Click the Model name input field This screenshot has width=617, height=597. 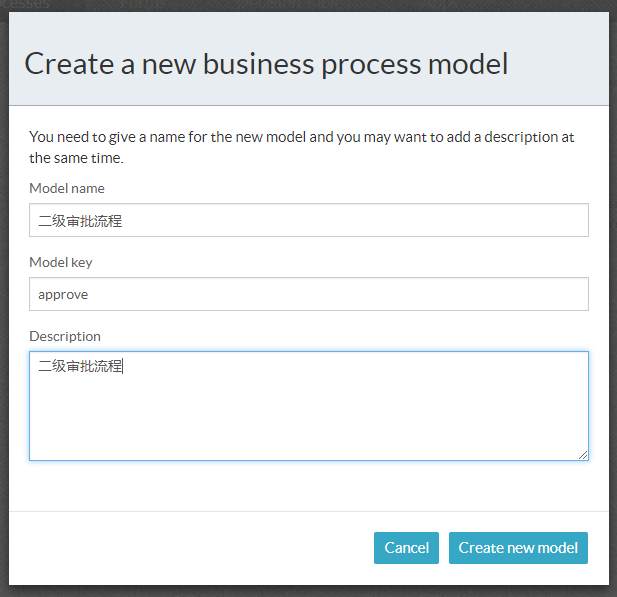tap(308, 220)
